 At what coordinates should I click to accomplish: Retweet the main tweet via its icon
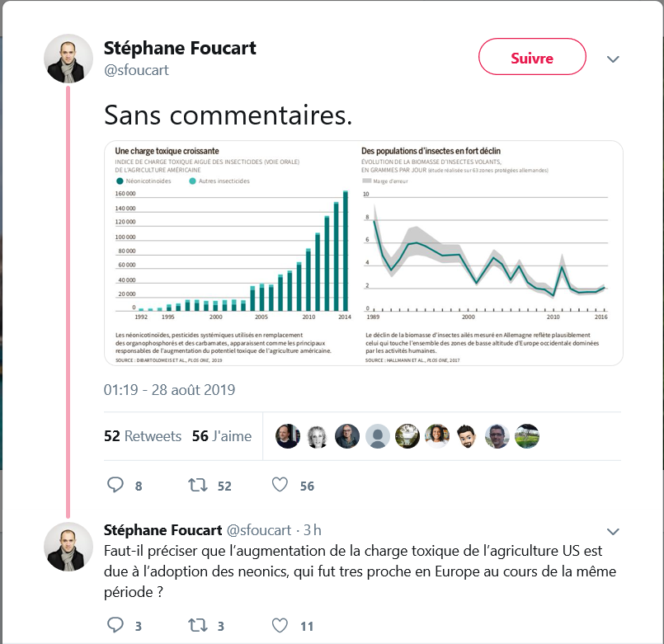coord(198,485)
